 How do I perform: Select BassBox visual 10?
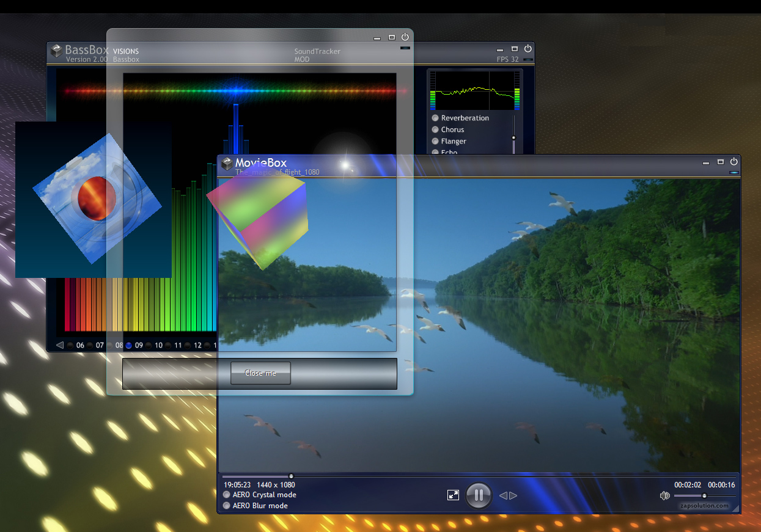(x=154, y=345)
